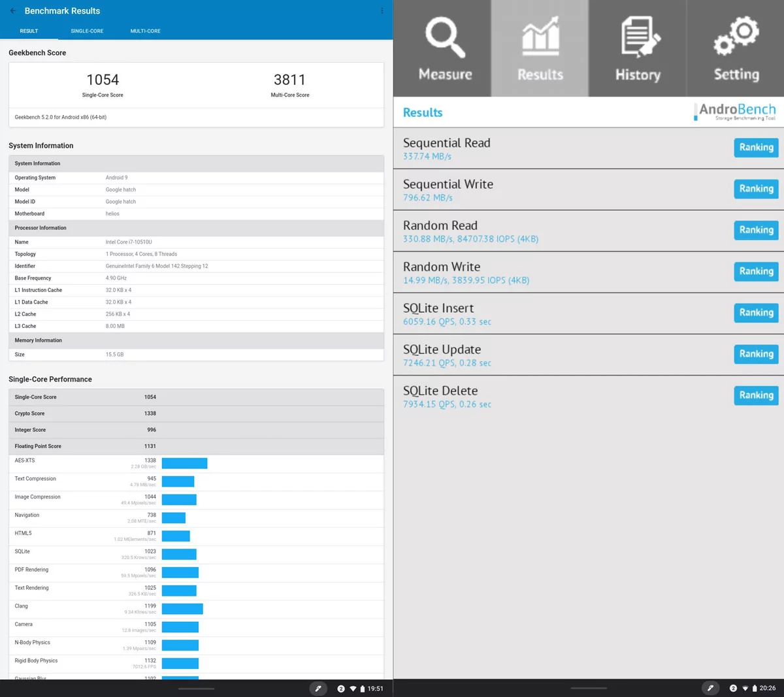784x697 pixels.
Task: Click the Crypto Score row
Action: coord(196,413)
